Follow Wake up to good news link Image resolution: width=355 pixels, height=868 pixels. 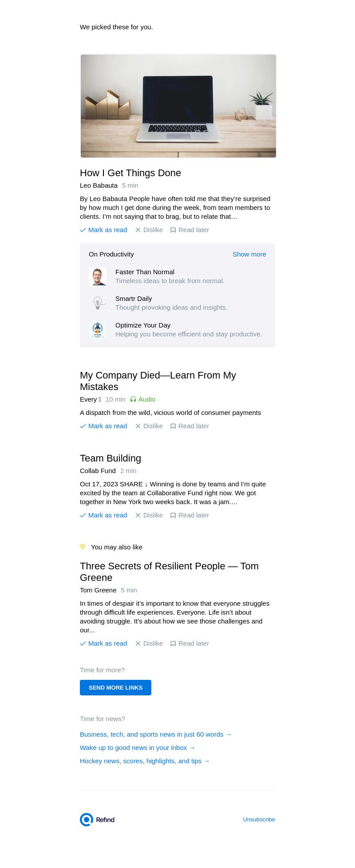click(138, 748)
